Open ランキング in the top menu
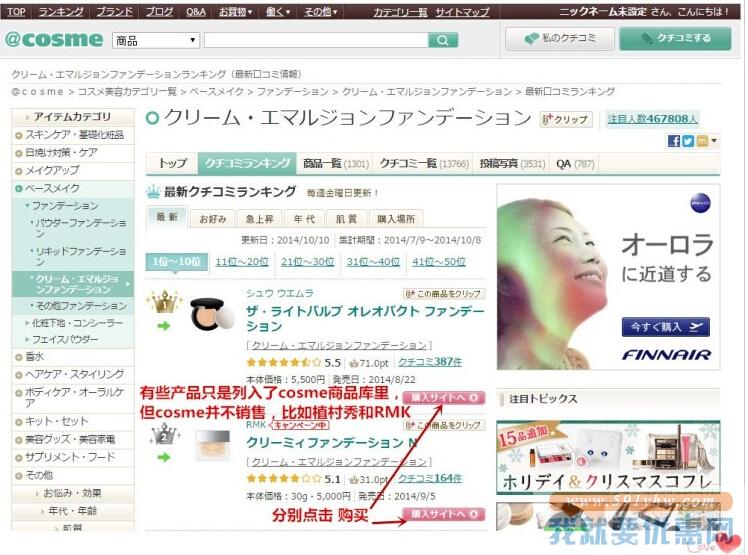 [x=61, y=11]
